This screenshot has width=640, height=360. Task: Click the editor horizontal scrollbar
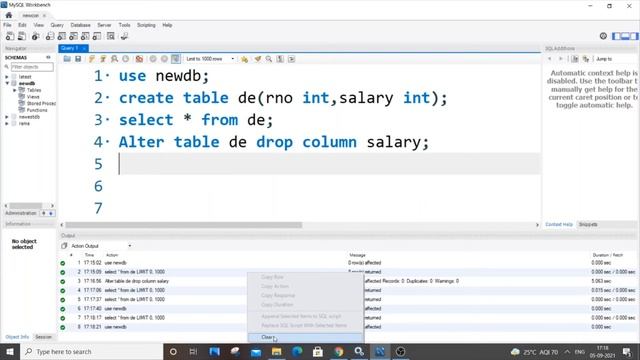[184, 225]
